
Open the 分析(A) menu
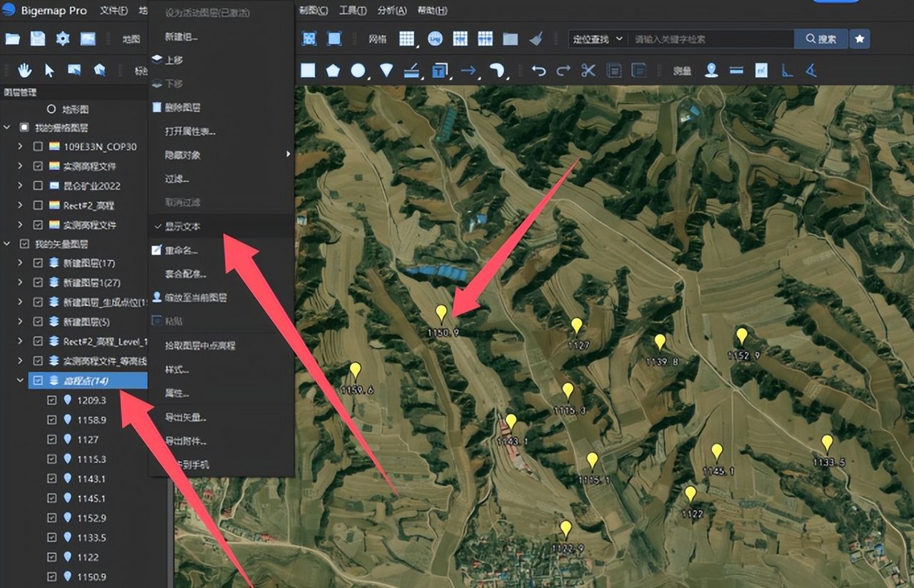pyautogui.click(x=392, y=11)
